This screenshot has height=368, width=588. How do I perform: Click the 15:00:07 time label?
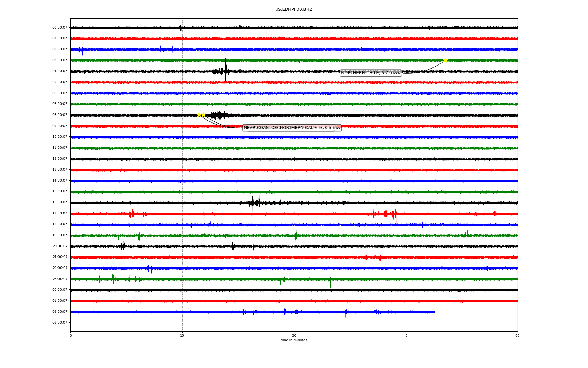click(60, 191)
